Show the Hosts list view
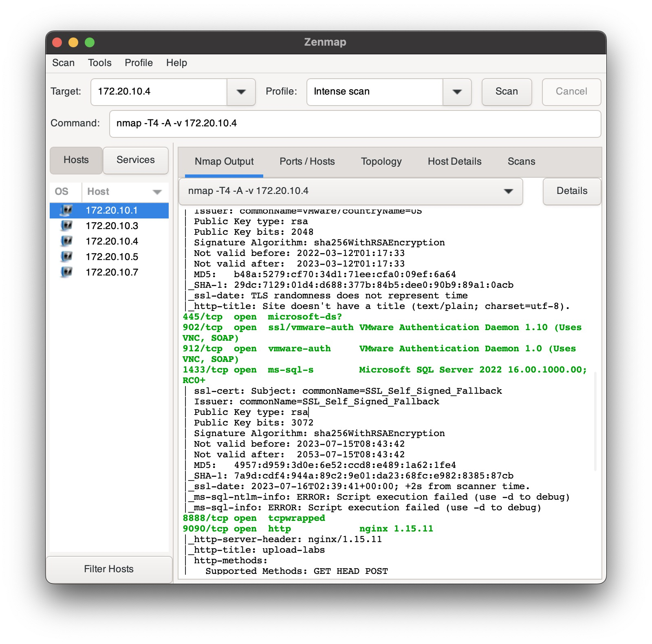The height and width of the screenshot is (644, 652). tap(76, 160)
